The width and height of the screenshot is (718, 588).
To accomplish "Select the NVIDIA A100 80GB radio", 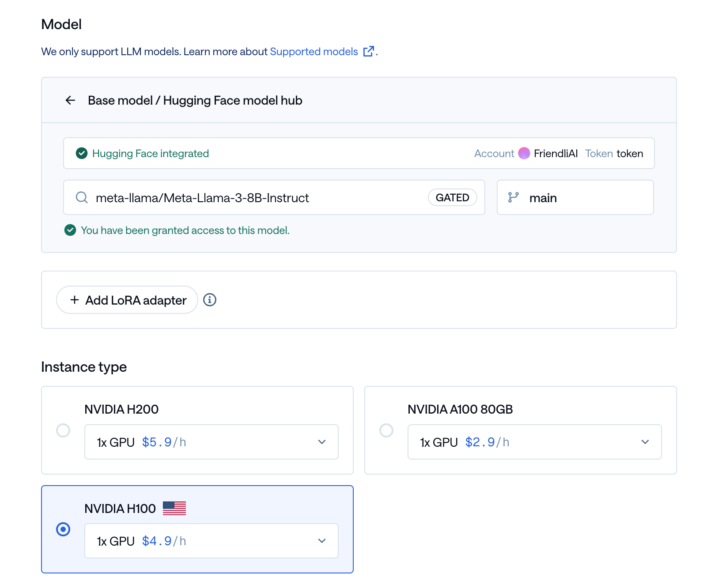I will pos(386,430).
